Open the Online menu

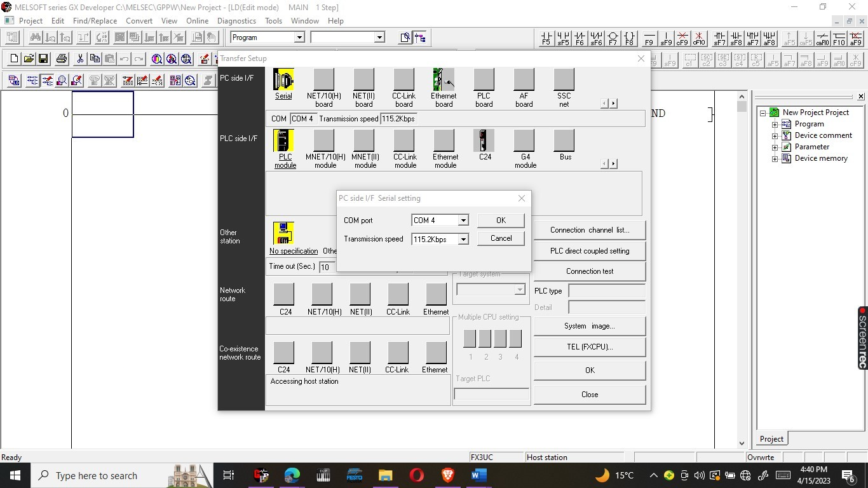tap(198, 21)
